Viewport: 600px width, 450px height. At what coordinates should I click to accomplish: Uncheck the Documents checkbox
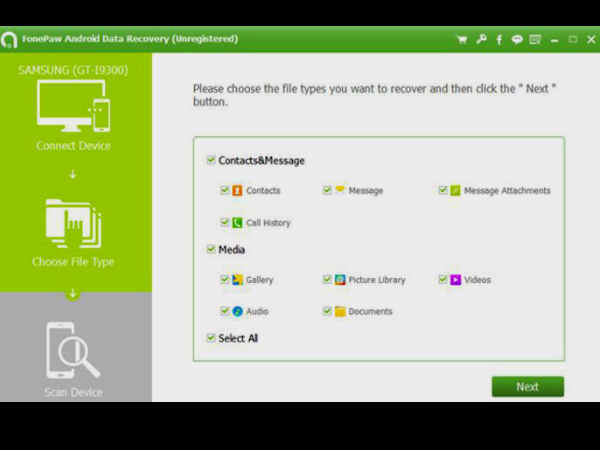[327, 310]
